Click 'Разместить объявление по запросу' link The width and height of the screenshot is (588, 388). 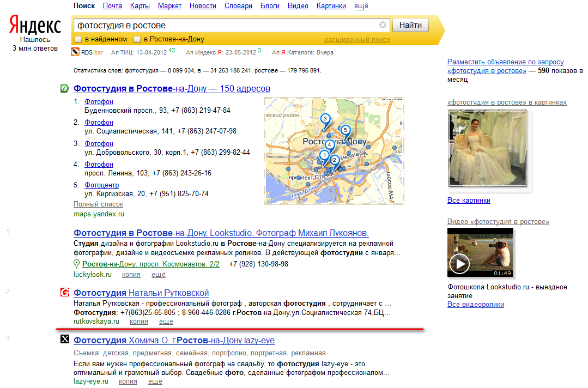[506, 66]
